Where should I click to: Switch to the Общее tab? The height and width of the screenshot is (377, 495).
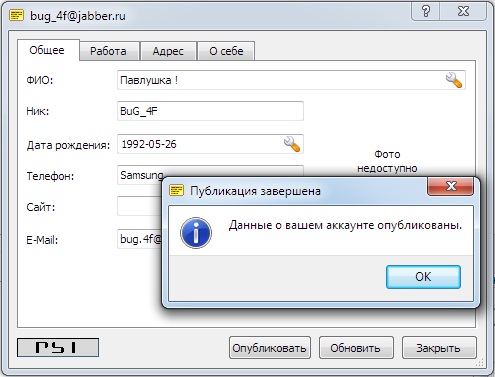[47, 50]
